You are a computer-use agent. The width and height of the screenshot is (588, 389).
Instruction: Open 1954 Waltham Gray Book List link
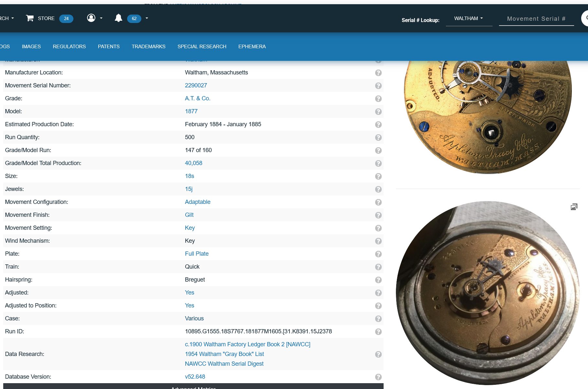(224, 354)
